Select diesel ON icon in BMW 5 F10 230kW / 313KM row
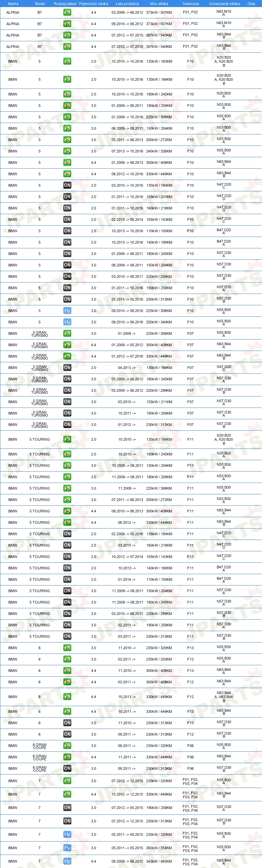262x868 pixels. [67, 299]
